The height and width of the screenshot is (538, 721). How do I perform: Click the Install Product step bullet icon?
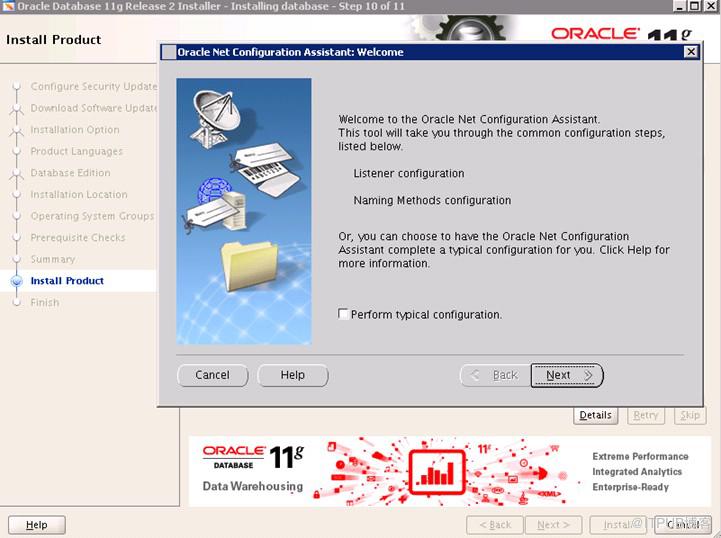[x=17, y=281]
